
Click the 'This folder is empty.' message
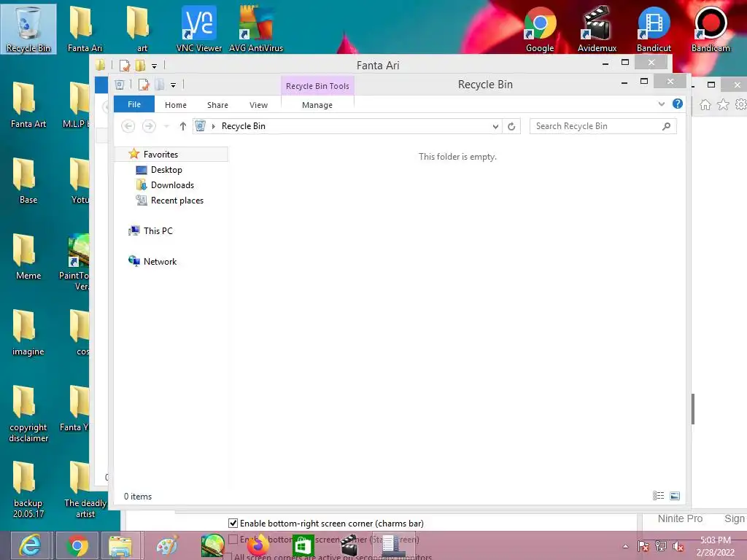(457, 157)
